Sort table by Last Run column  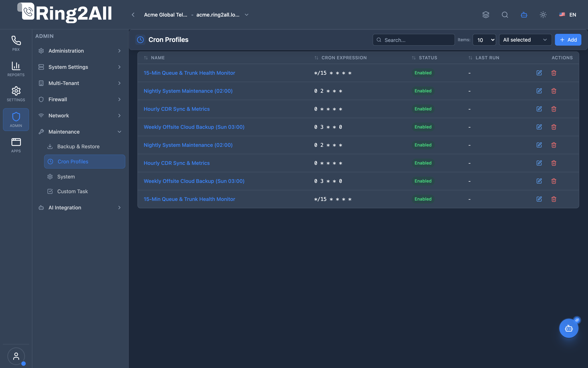point(484,58)
